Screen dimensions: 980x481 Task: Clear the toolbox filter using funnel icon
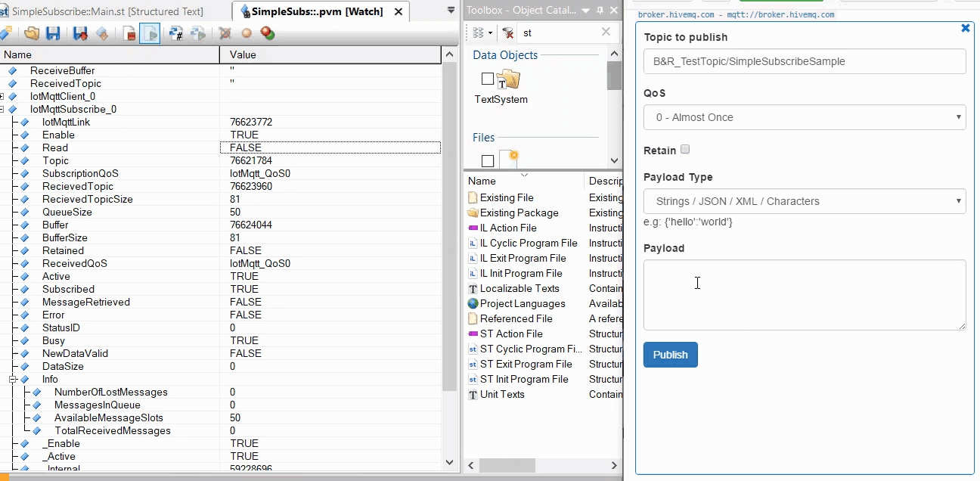coord(508,33)
